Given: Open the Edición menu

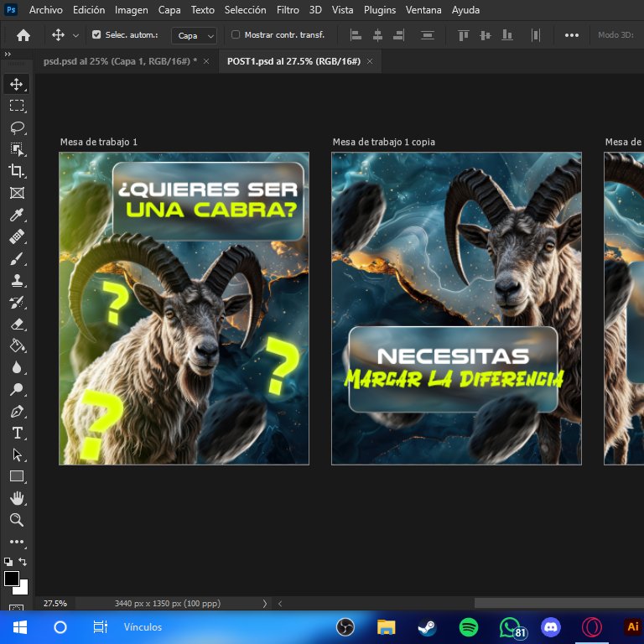Looking at the screenshot, I should coord(89,10).
